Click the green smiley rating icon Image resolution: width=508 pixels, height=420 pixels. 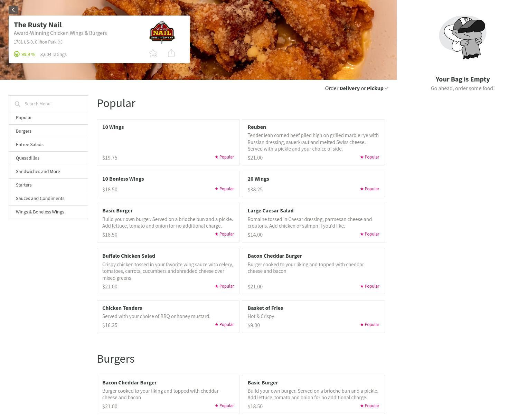[17, 54]
